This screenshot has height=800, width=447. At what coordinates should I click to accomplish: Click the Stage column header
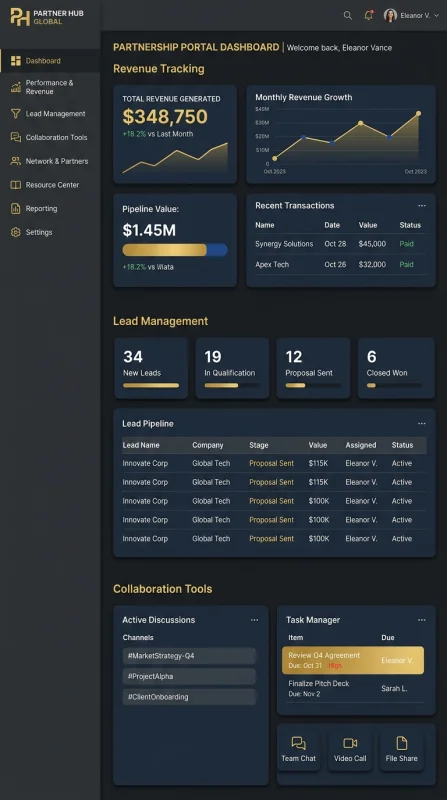[259, 445]
